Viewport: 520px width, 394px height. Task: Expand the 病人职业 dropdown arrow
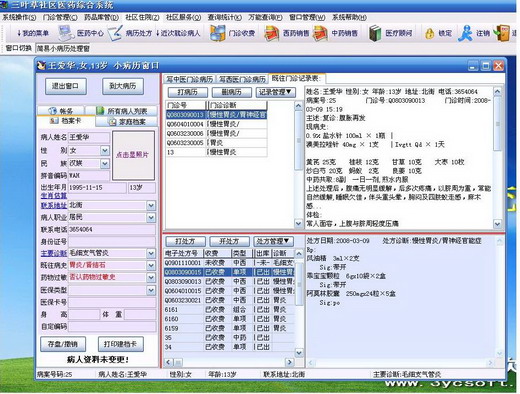(x=151, y=217)
